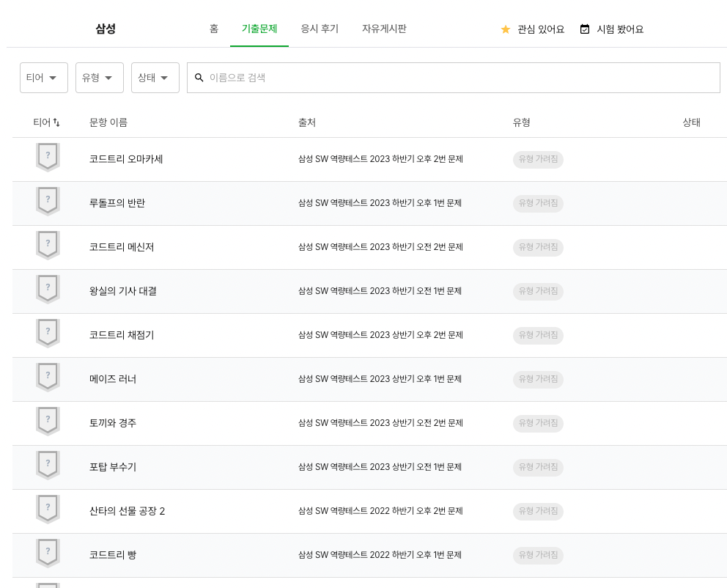This screenshot has width=727, height=588.
Task: Click the 시험 봤어요 button
Action: tap(611, 29)
